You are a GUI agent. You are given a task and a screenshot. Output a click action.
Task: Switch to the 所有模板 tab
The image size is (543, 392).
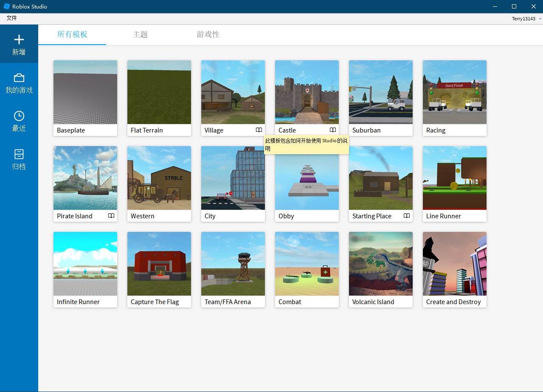72,34
